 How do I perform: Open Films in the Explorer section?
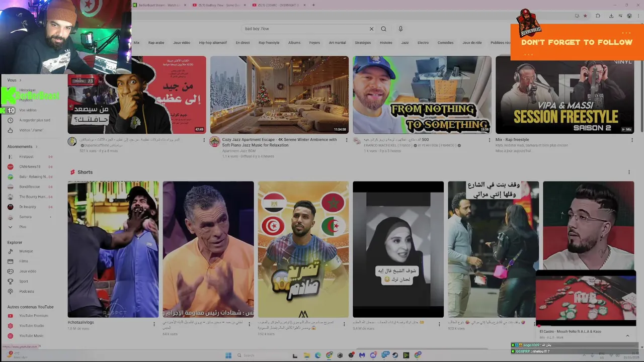(x=24, y=261)
